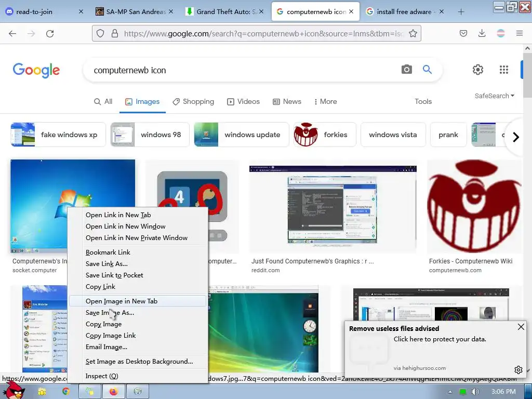The image size is (532, 399).
Task: Choose Inspect (Q) in context menu
Action: (138, 376)
